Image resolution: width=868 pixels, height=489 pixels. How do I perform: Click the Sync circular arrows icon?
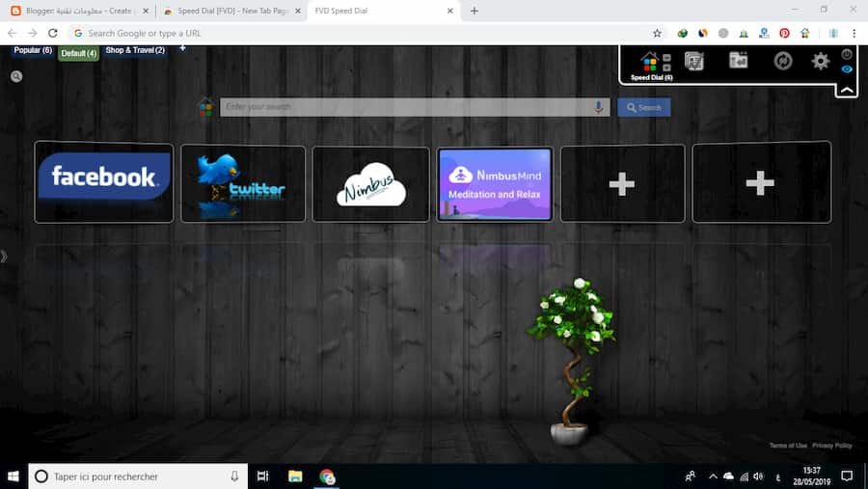(x=783, y=61)
